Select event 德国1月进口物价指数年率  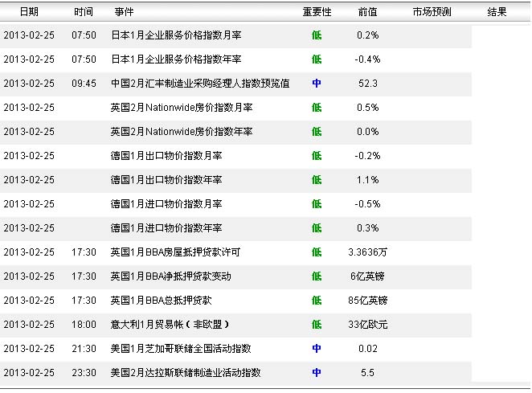point(166,228)
